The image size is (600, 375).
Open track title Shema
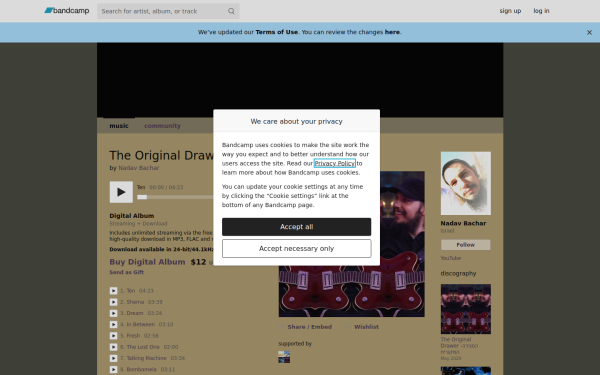(x=135, y=302)
